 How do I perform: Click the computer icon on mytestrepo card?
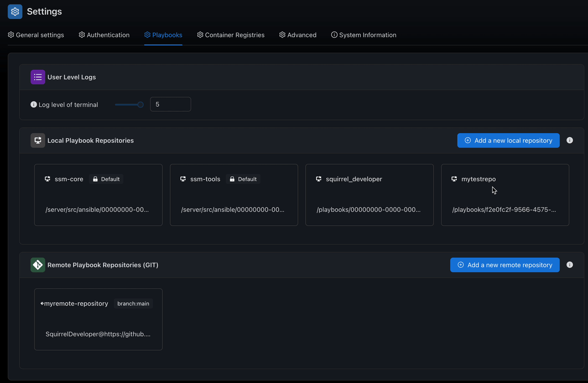[454, 179]
